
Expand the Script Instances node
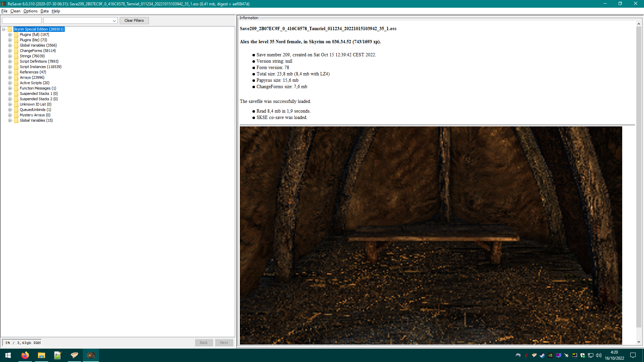(x=10, y=67)
